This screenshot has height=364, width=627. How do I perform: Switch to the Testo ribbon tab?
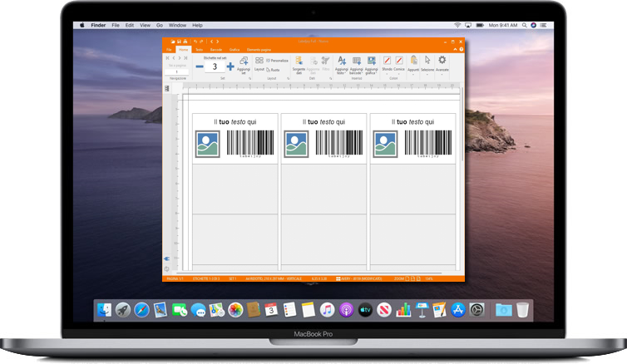tap(199, 50)
